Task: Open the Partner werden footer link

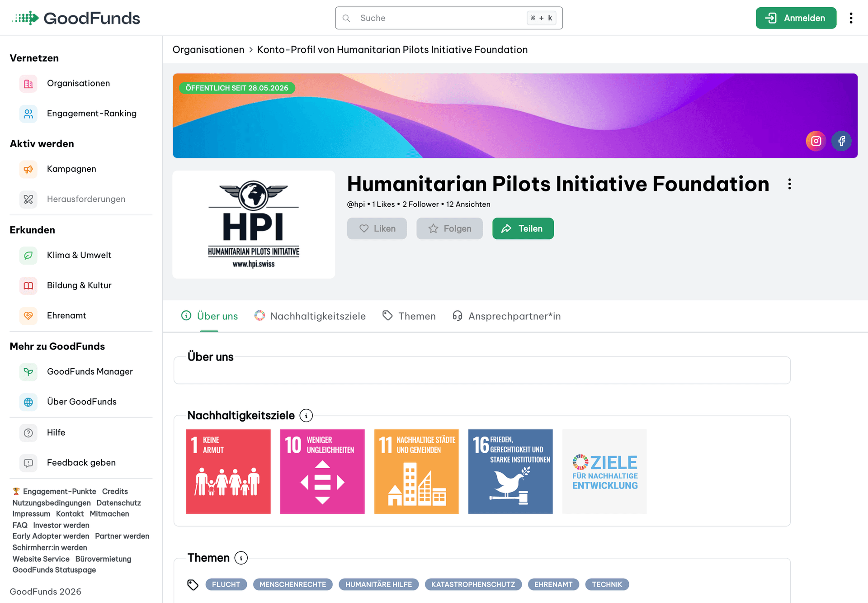Action: point(122,536)
